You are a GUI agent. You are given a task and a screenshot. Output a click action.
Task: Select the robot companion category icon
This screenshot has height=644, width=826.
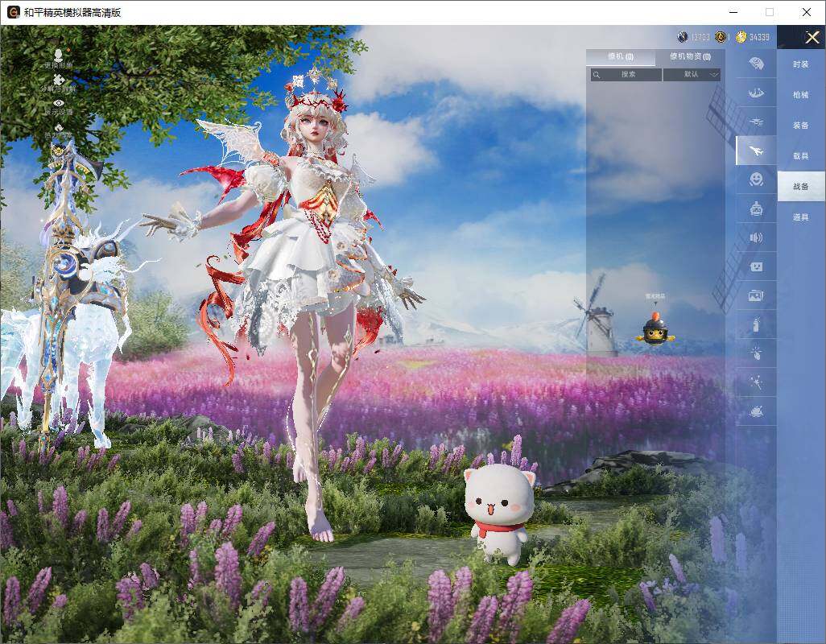point(756,209)
